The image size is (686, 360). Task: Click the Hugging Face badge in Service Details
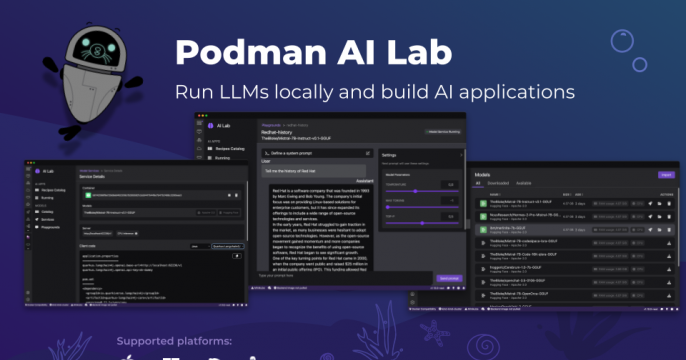point(229,213)
